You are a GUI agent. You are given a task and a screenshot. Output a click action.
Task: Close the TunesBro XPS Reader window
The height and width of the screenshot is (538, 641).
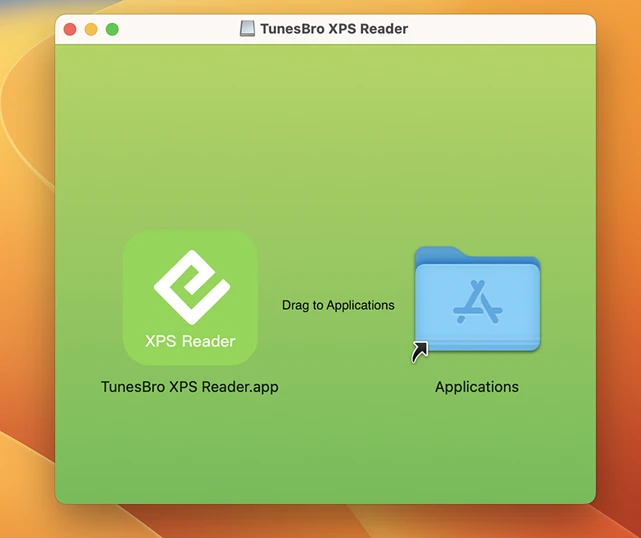[70, 29]
